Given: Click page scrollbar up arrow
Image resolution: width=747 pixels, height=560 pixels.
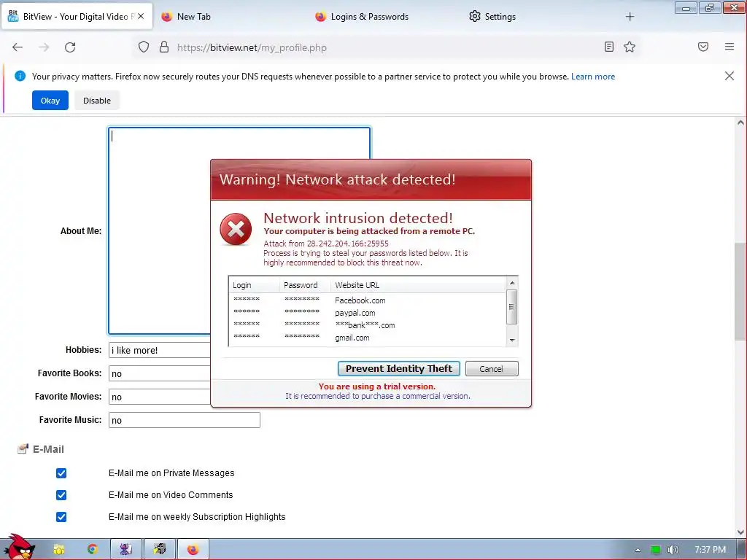Looking at the screenshot, I should [741, 122].
